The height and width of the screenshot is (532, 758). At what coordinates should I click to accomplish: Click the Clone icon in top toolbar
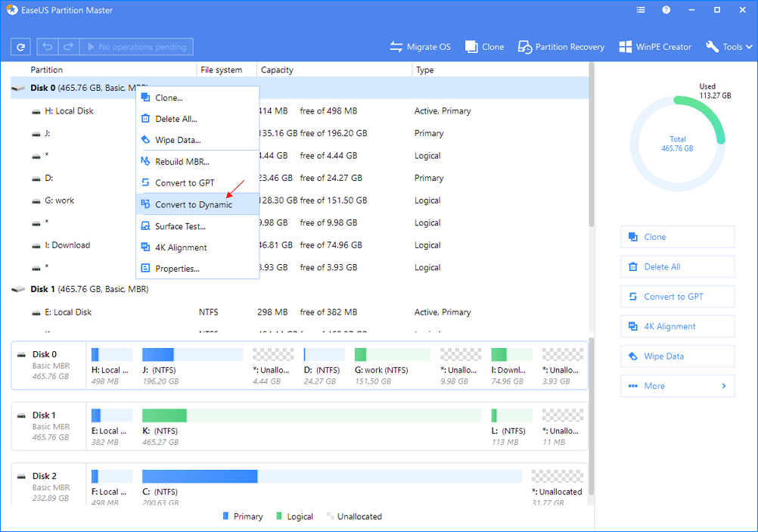471,47
